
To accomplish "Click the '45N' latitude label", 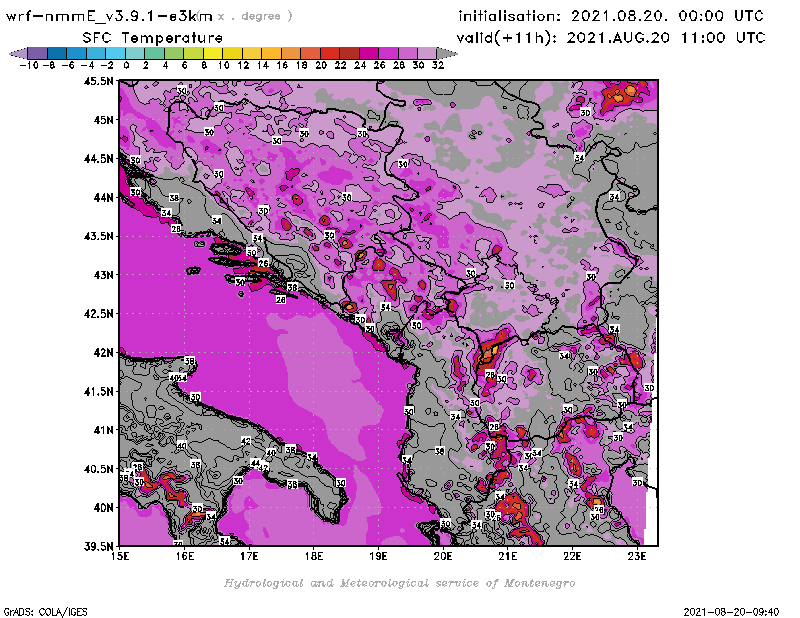I will [x=104, y=120].
